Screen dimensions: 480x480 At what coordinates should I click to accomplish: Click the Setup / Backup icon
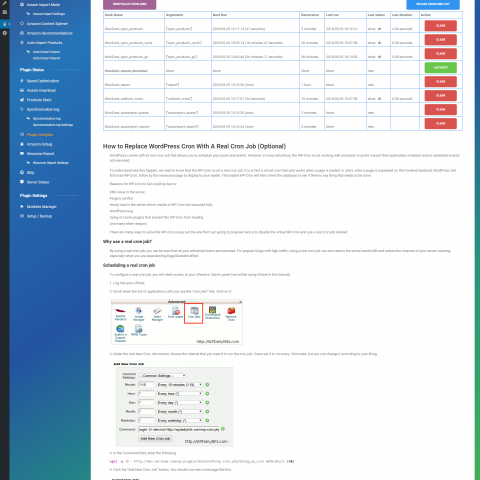point(22,216)
